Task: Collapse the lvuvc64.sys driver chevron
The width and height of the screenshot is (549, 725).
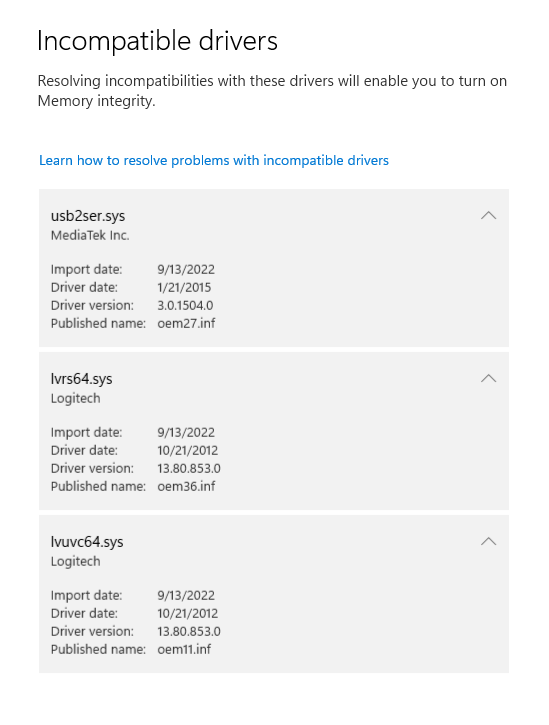Action: click(488, 541)
